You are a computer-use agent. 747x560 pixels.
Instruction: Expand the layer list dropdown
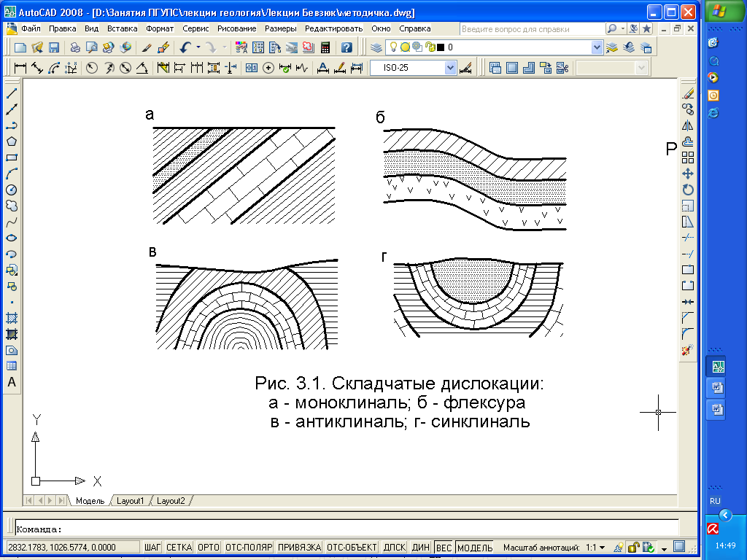pyautogui.click(x=597, y=47)
